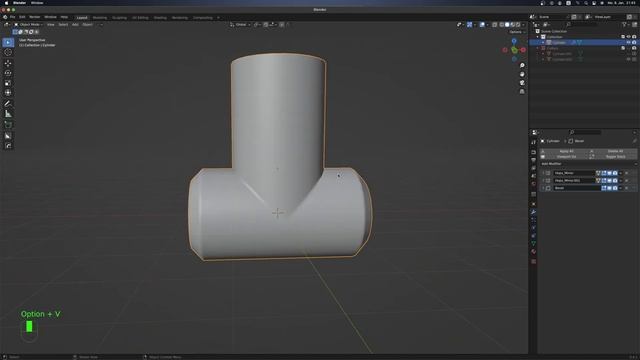
Task: Select the Transform tool
Action: 8,93
